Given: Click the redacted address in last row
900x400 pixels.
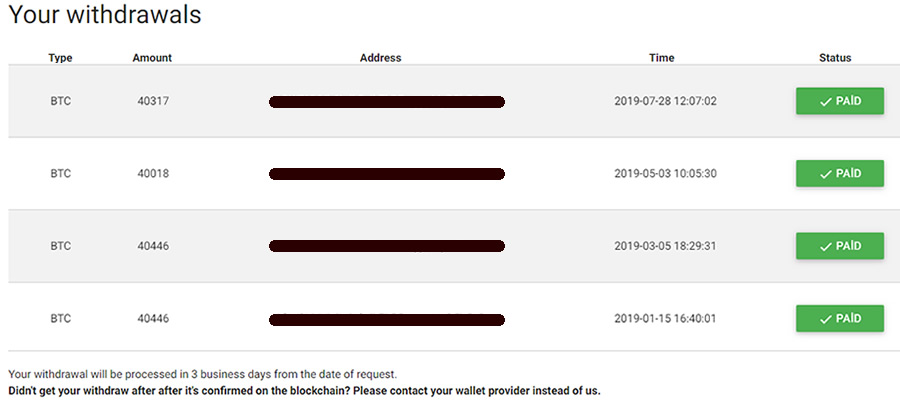Looking at the screenshot, I should coord(387,320).
